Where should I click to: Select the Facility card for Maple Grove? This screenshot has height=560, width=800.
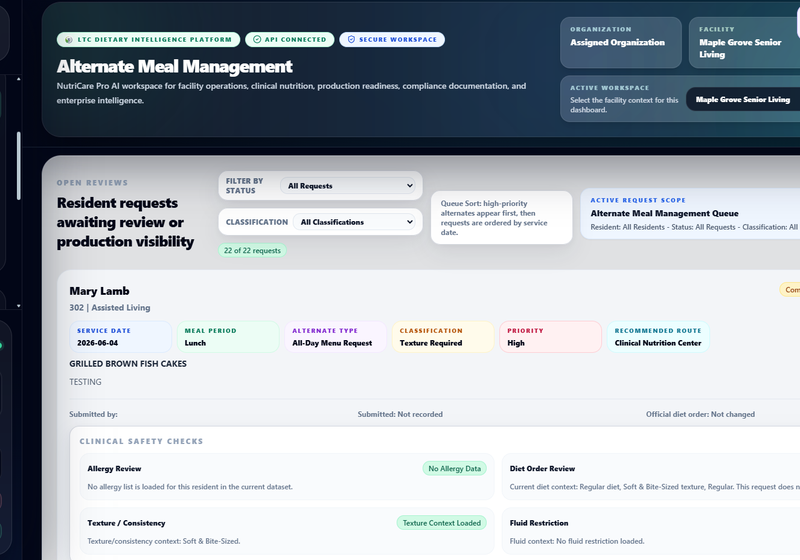pos(744,42)
